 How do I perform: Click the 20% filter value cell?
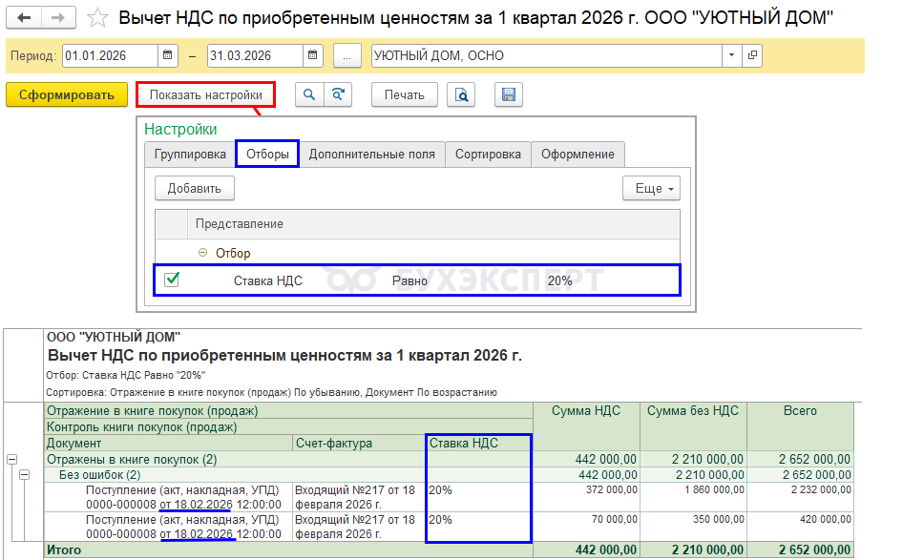pyautogui.click(x=559, y=280)
